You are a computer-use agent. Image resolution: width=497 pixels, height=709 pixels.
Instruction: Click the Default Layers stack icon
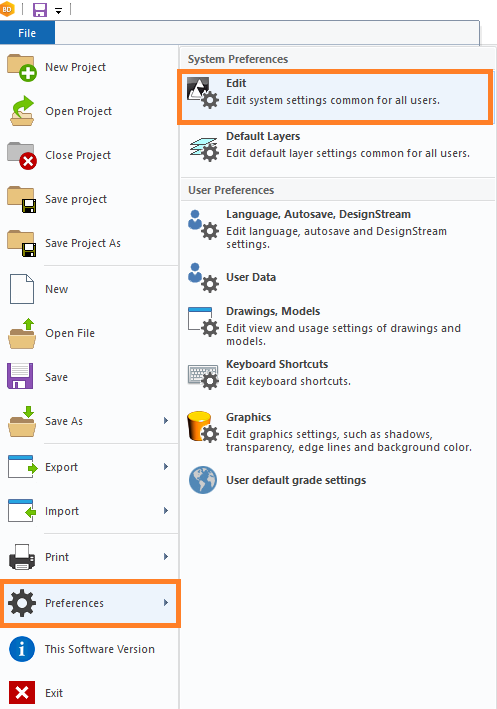tap(204, 149)
